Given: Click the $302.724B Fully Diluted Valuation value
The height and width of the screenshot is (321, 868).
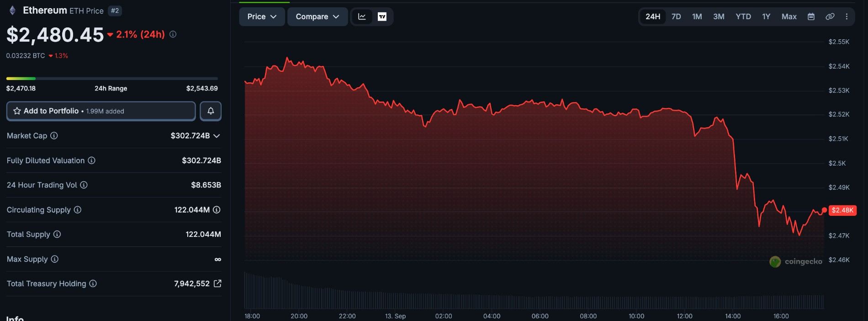Looking at the screenshot, I should click(x=201, y=160).
